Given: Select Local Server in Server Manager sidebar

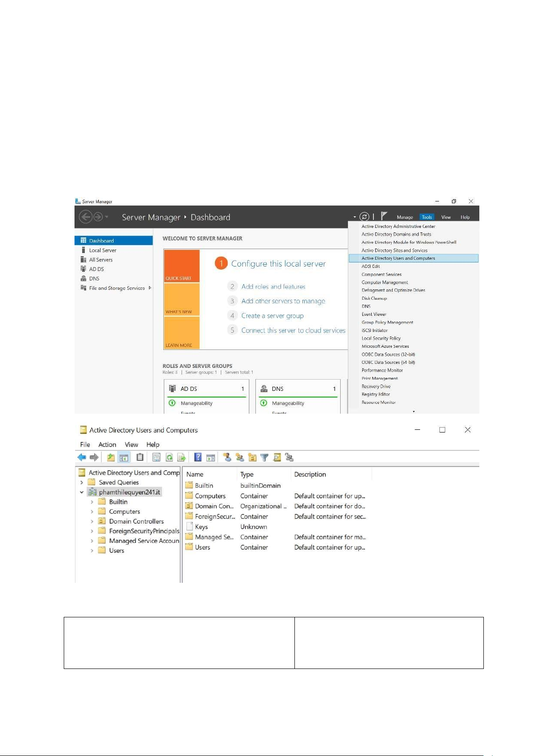Looking at the screenshot, I should tap(103, 250).
